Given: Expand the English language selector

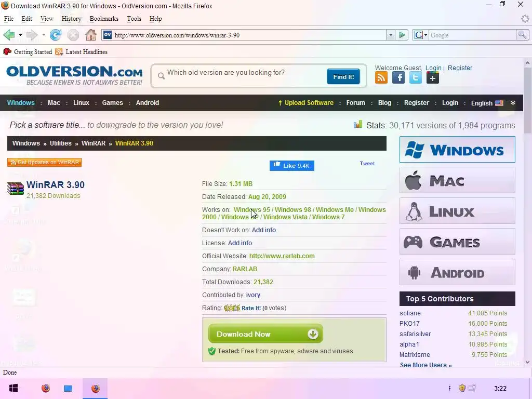Looking at the screenshot, I should (x=487, y=103).
